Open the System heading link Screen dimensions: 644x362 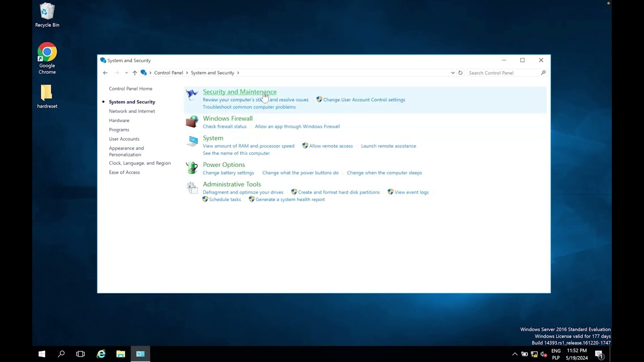pyautogui.click(x=213, y=138)
